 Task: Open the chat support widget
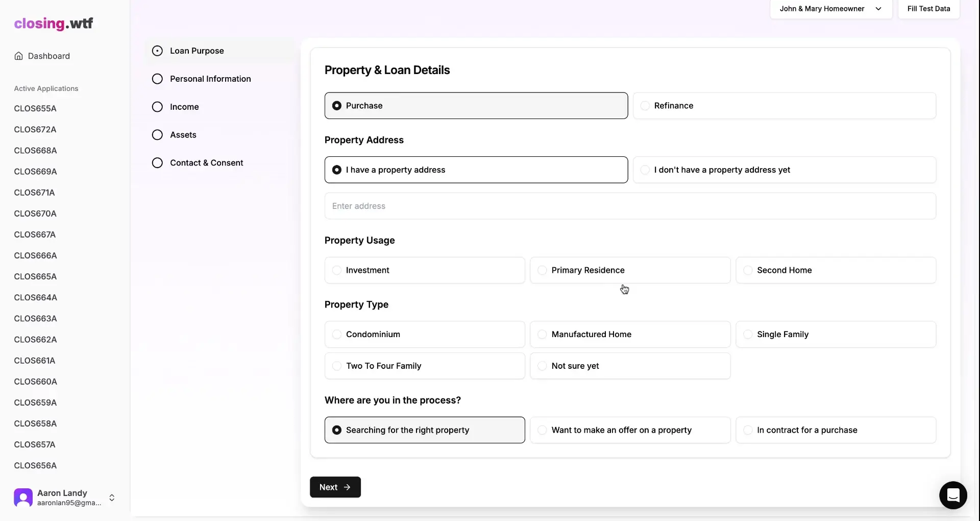click(x=952, y=495)
